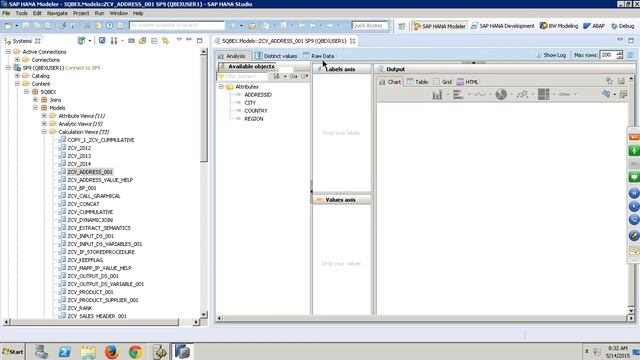Switch to SAP HANA Development perspective
640x360 pixels.
coord(502,26)
